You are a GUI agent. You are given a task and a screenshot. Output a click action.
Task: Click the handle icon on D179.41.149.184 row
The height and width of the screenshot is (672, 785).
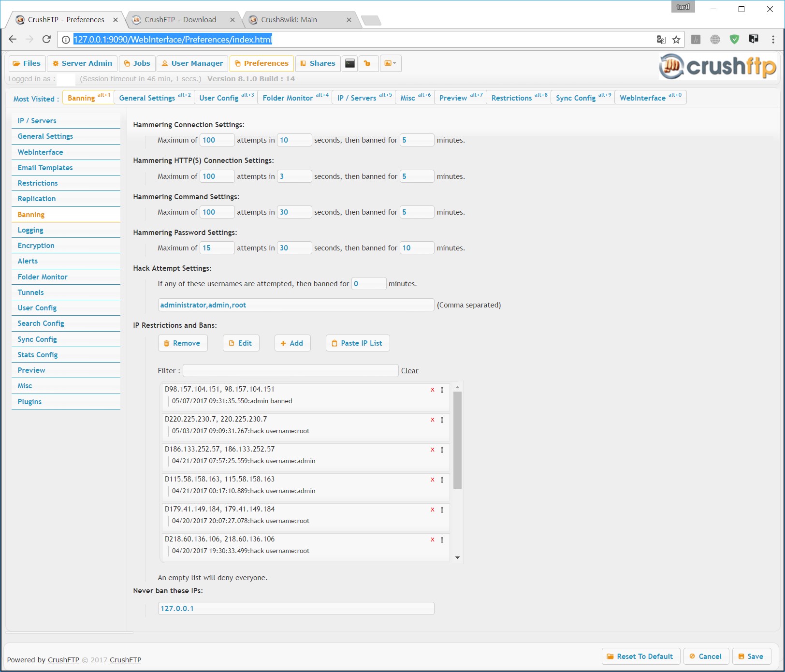tap(442, 510)
